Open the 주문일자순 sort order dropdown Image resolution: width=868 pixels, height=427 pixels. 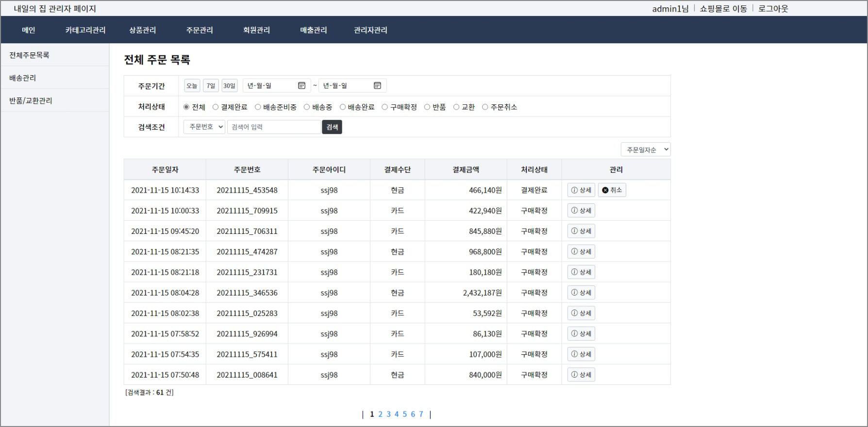[646, 149]
